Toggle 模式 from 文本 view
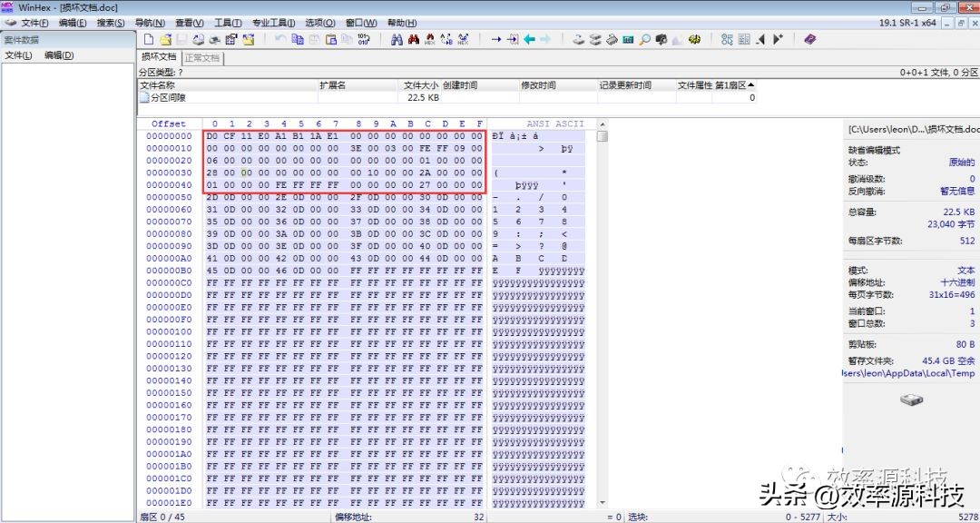 [965, 270]
